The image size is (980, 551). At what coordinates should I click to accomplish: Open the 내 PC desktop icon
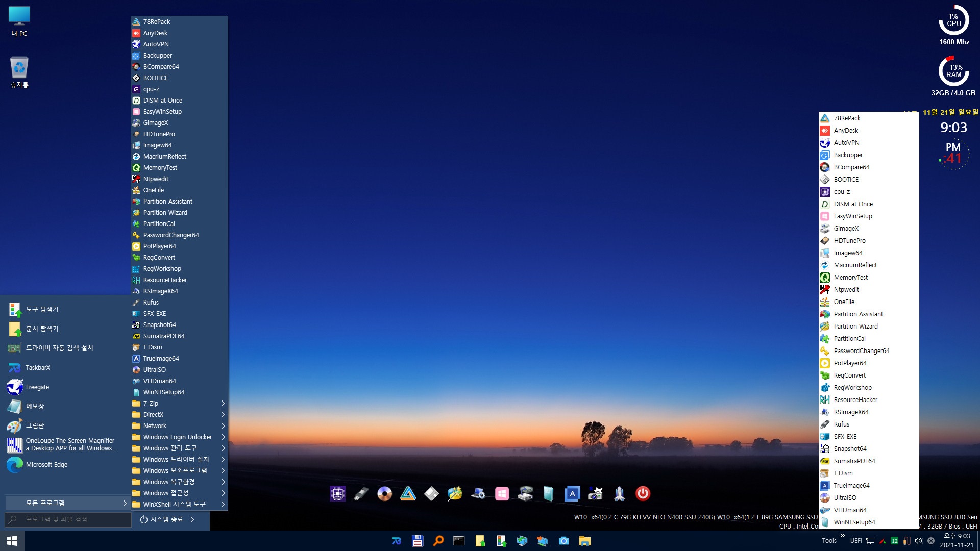tap(19, 21)
